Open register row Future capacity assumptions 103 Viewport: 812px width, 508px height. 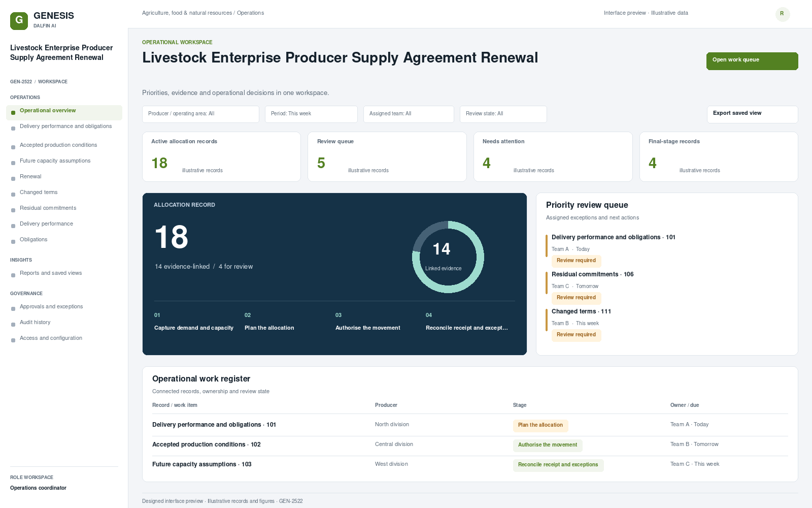(470, 464)
